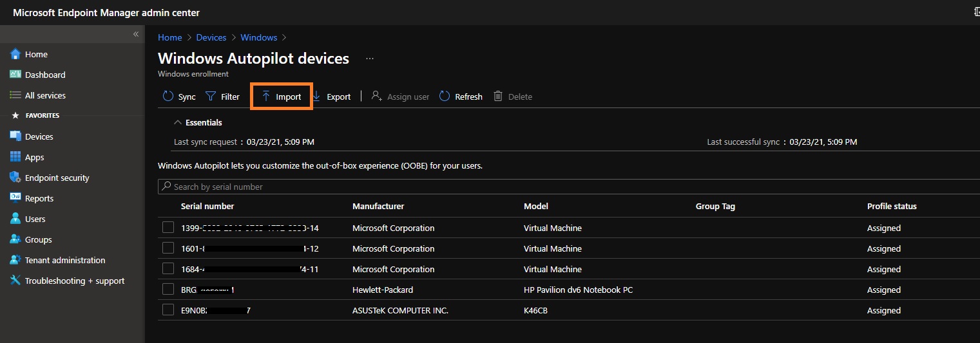Open Home in the sidebar menu
Screen dimensions: 980x343
[x=36, y=55]
